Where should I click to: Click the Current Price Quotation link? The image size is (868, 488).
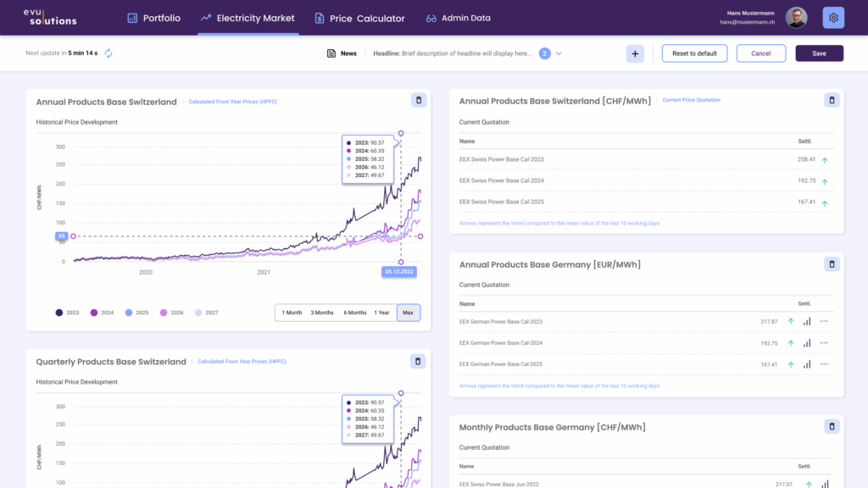click(692, 100)
